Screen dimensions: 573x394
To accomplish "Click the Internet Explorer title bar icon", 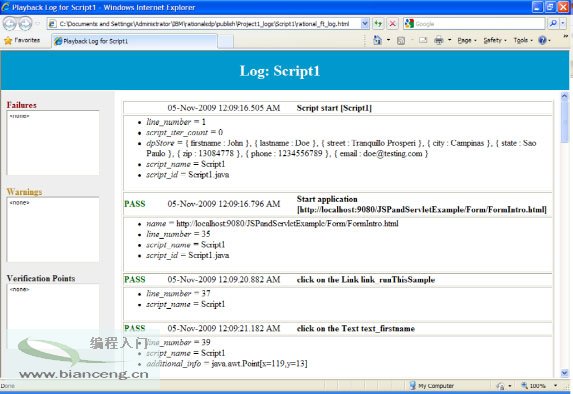I will 5,7.
